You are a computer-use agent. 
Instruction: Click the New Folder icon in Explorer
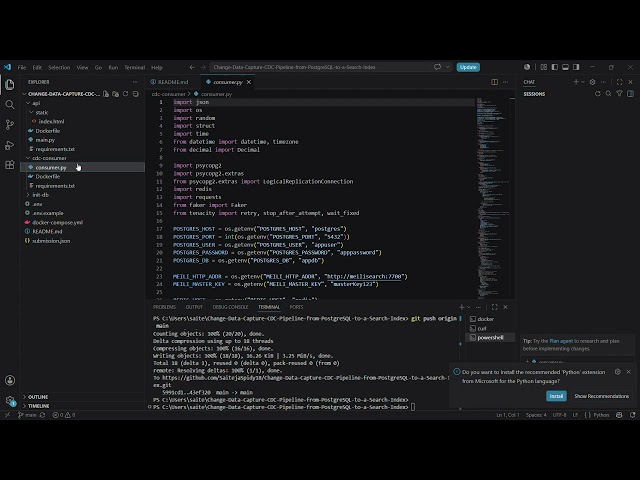pos(116,94)
